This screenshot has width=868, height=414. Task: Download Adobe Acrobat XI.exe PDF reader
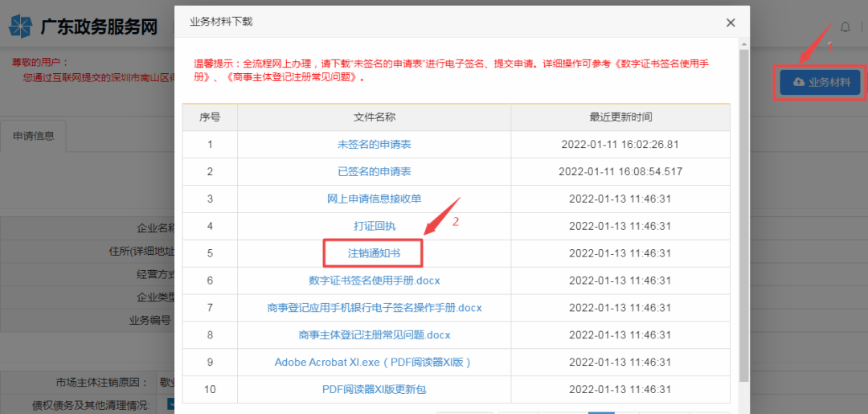(375, 362)
